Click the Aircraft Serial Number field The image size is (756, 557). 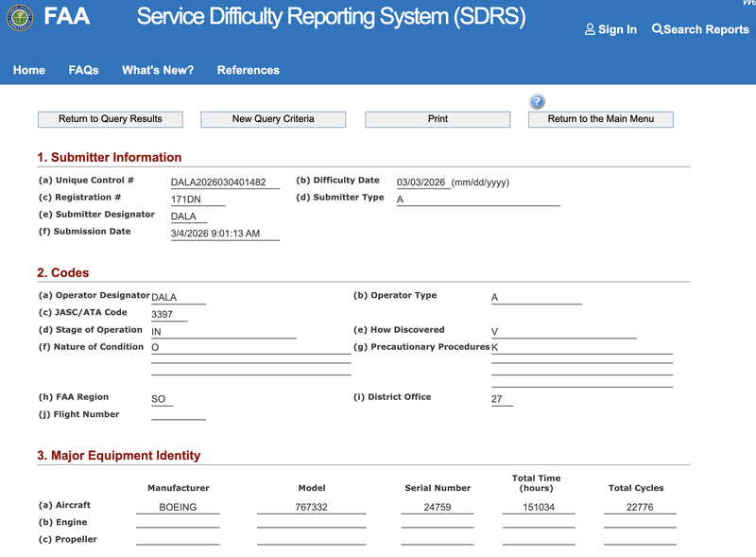(438, 507)
